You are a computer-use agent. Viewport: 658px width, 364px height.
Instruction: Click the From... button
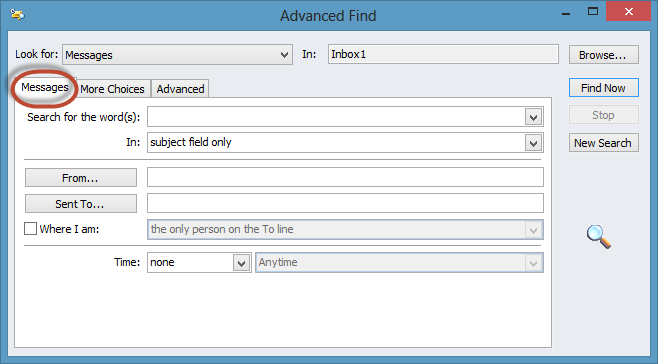(x=81, y=178)
